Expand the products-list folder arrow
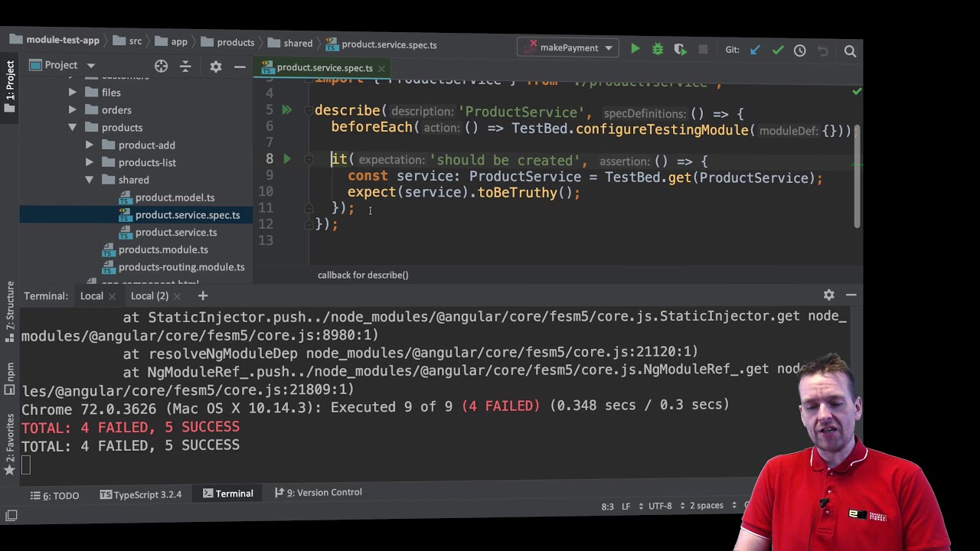 click(x=89, y=162)
